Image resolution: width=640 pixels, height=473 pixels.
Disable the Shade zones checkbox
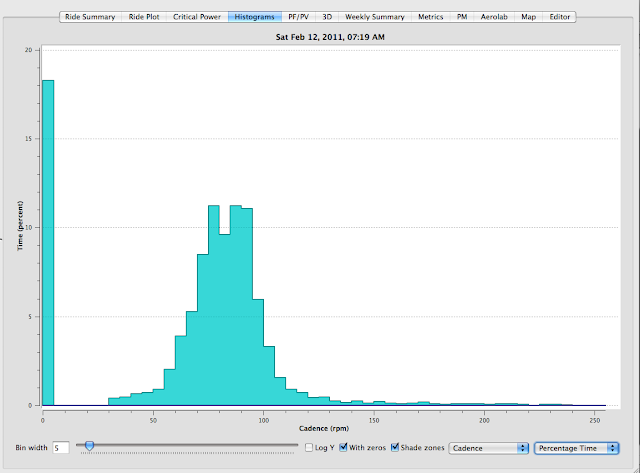(x=395, y=447)
